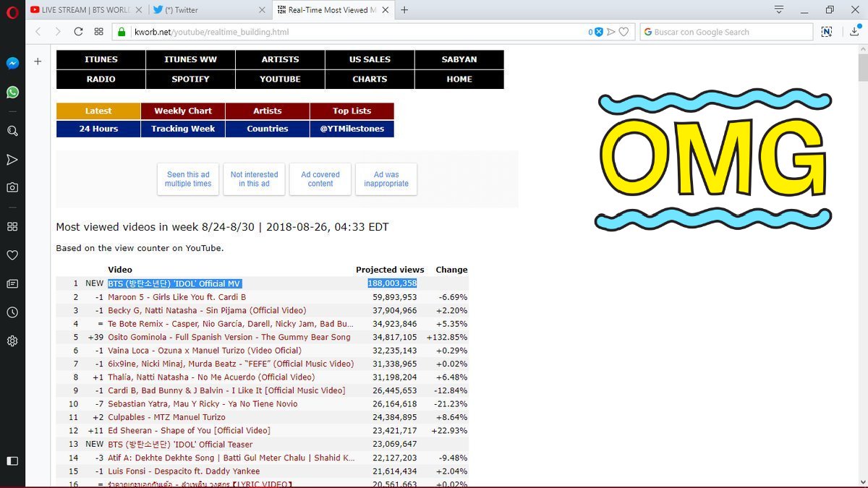Click the send-to-flow arrow icon
Screen dimensions: 868x488
(611, 32)
